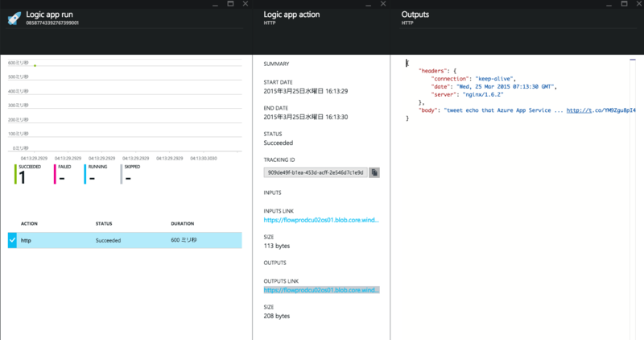Viewport: 644px width, 340px height.
Task: Click the Failed count tile
Action: (x=63, y=174)
